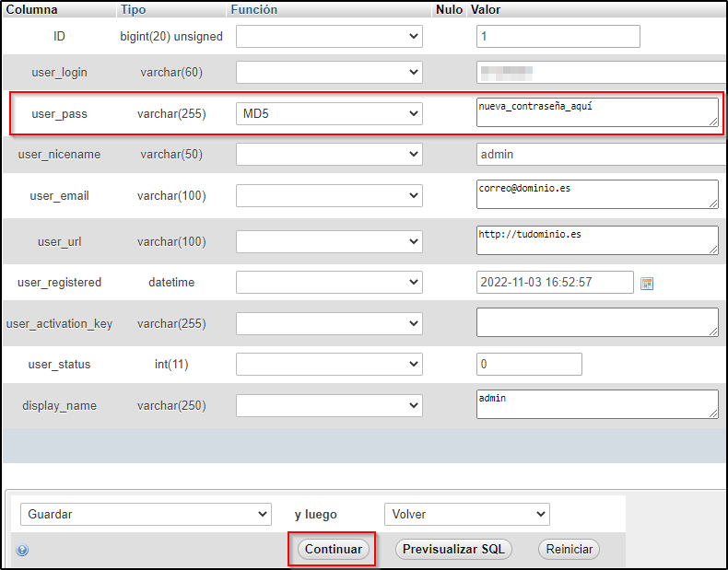The width and height of the screenshot is (728, 570).
Task: Select the user_email value field
Action: (x=596, y=194)
